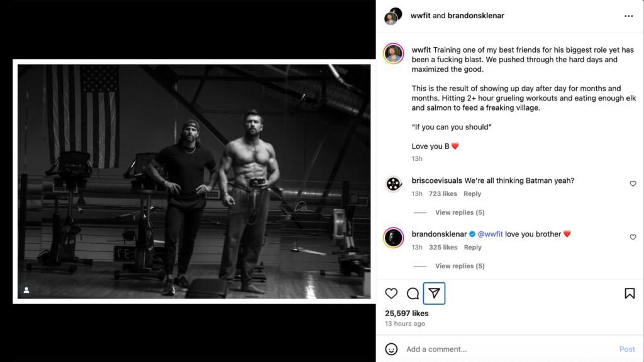View the 25,597 likes list
Viewport: 644px width, 362px height.
click(407, 313)
